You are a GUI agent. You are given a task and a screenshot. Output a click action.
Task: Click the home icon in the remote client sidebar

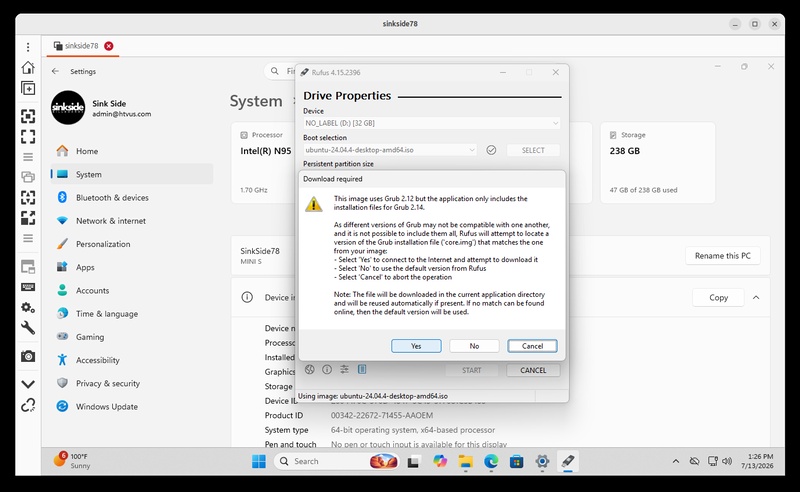[x=28, y=67]
